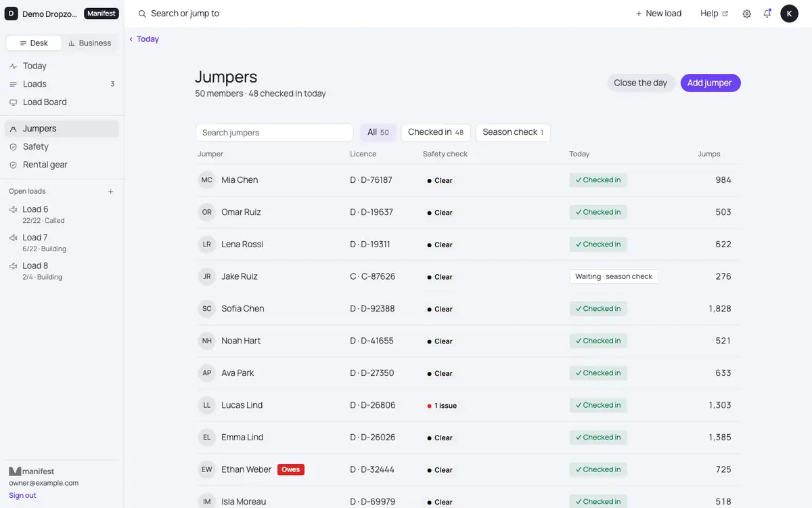Click Lucas Lind's 1 issue status
The height and width of the screenshot is (508, 812).
(x=442, y=406)
